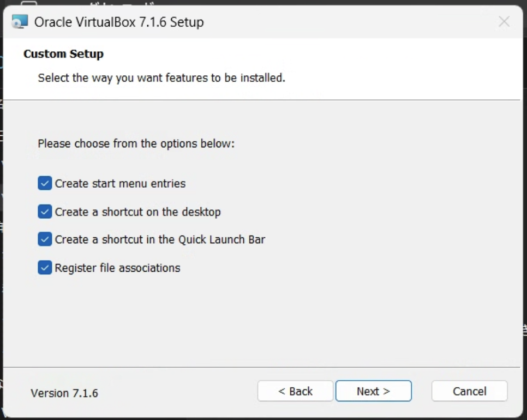
Task: Click the 'Oracle VirtualBox 7.1.6 Setup' window title
Action: tap(119, 22)
